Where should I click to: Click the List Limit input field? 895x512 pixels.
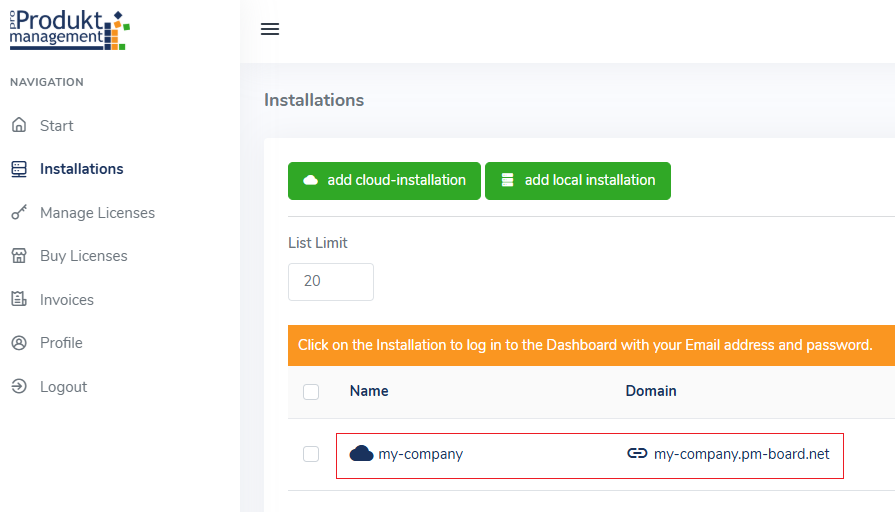coord(330,282)
